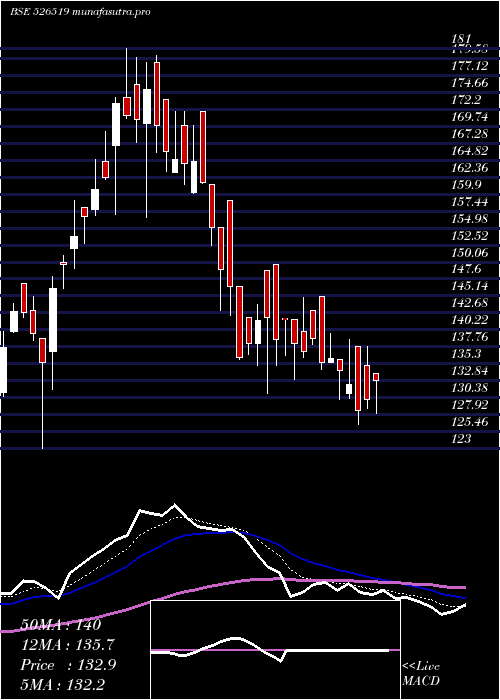The image size is (500, 700).
Task: Click the 167.28 price axis label
Action: tap(470, 134)
